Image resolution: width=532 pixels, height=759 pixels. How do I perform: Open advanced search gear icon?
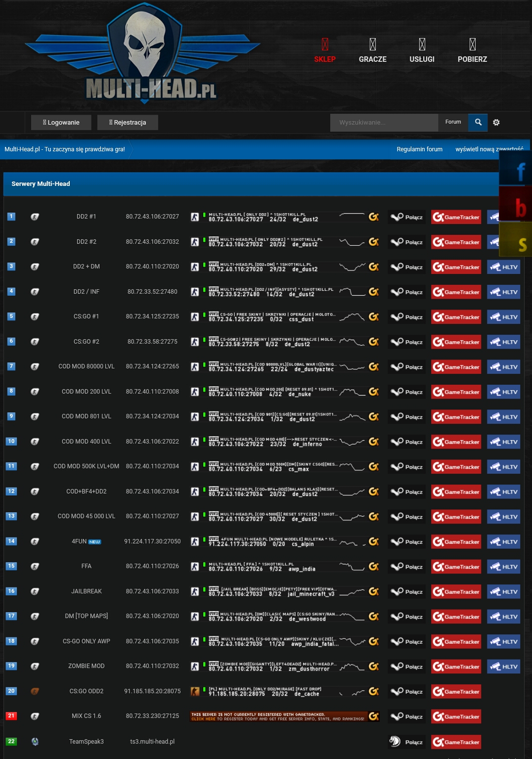point(496,123)
